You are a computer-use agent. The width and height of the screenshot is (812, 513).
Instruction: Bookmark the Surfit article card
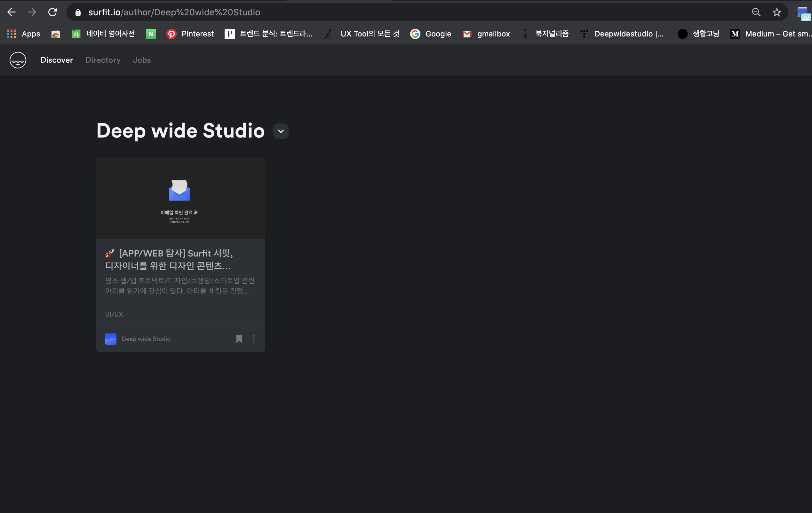(239, 339)
